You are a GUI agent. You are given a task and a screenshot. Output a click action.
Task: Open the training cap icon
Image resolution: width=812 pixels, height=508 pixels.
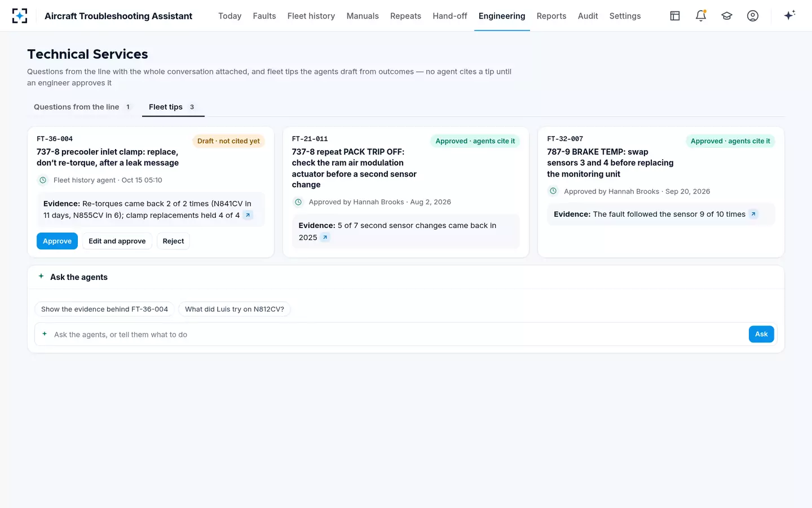click(727, 16)
